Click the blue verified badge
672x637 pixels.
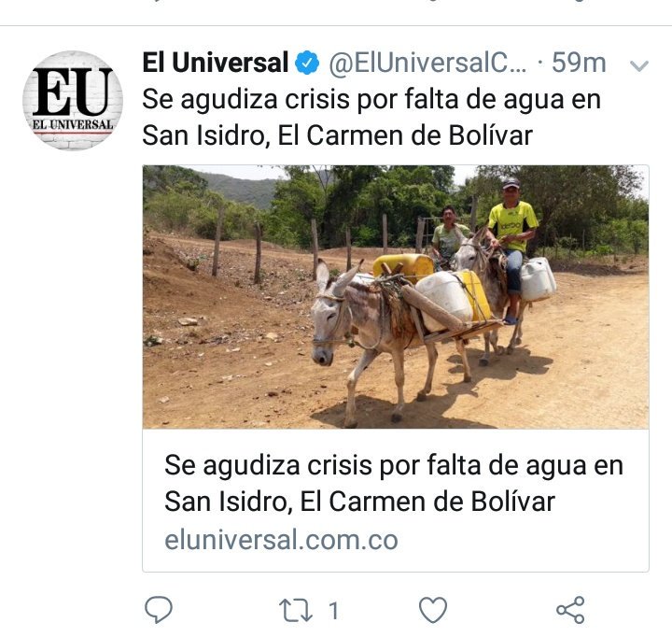pyautogui.click(x=307, y=63)
